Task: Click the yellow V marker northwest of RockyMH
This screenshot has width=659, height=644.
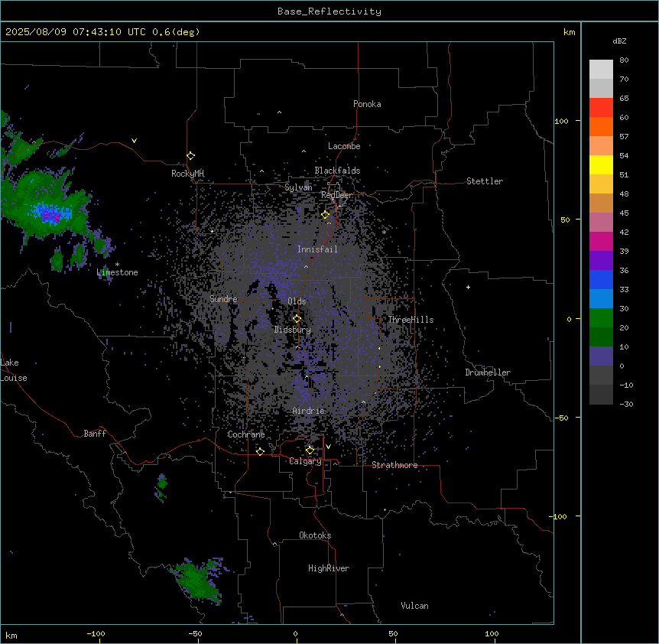Action: tap(134, 141)
